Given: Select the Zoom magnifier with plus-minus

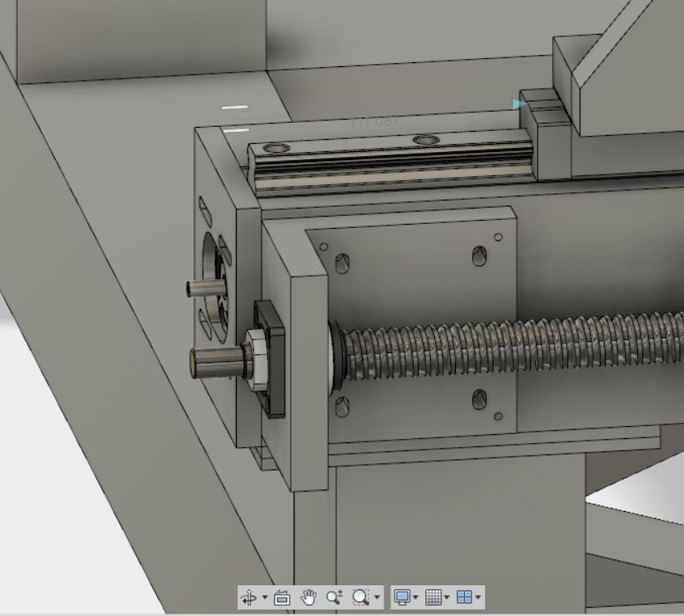Looking at the screenshot, I should pyautogui.click(x=334, y=597).
